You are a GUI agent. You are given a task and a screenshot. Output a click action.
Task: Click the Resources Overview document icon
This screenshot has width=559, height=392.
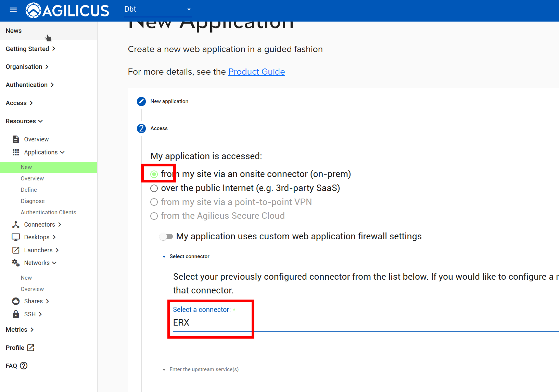[x=16, y=139]
